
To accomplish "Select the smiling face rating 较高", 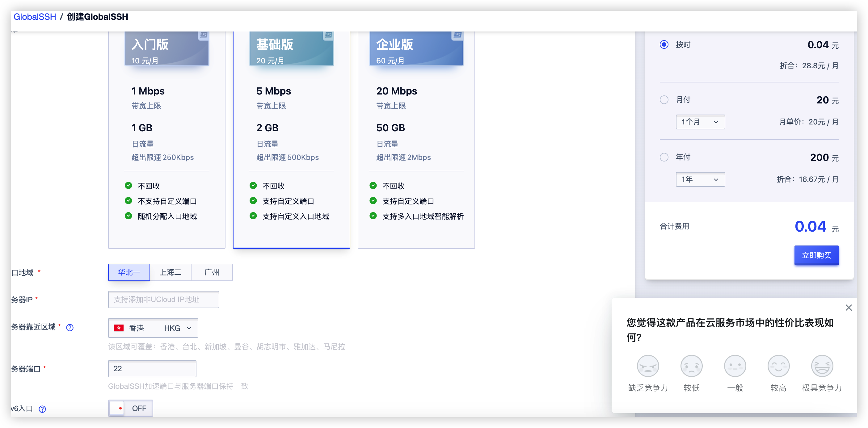I will pyautogui.click(x=779, y=366).
